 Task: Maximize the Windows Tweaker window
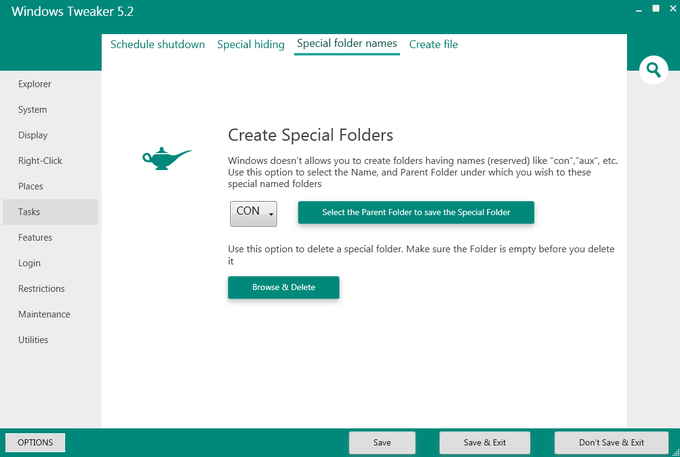coord(656,8)
